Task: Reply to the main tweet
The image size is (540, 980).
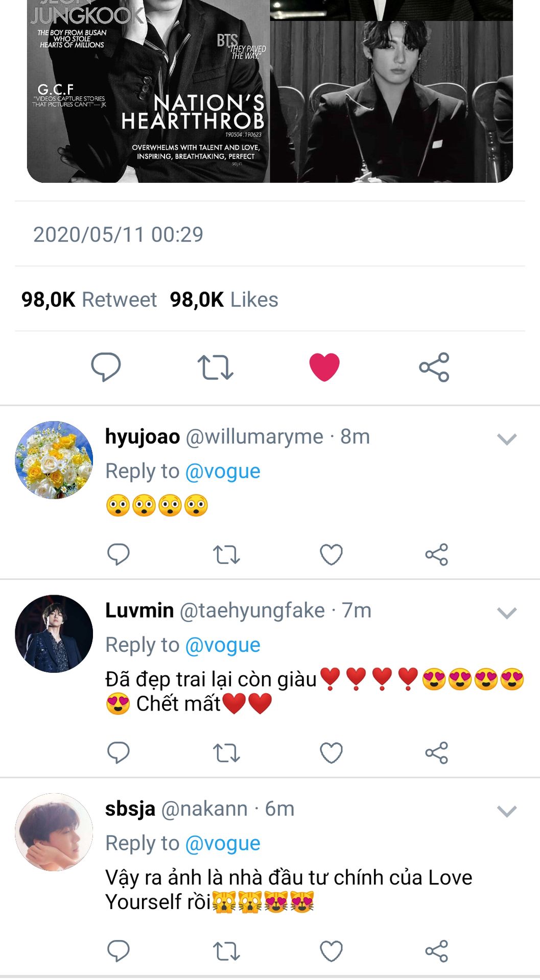Action: (106, 367)
